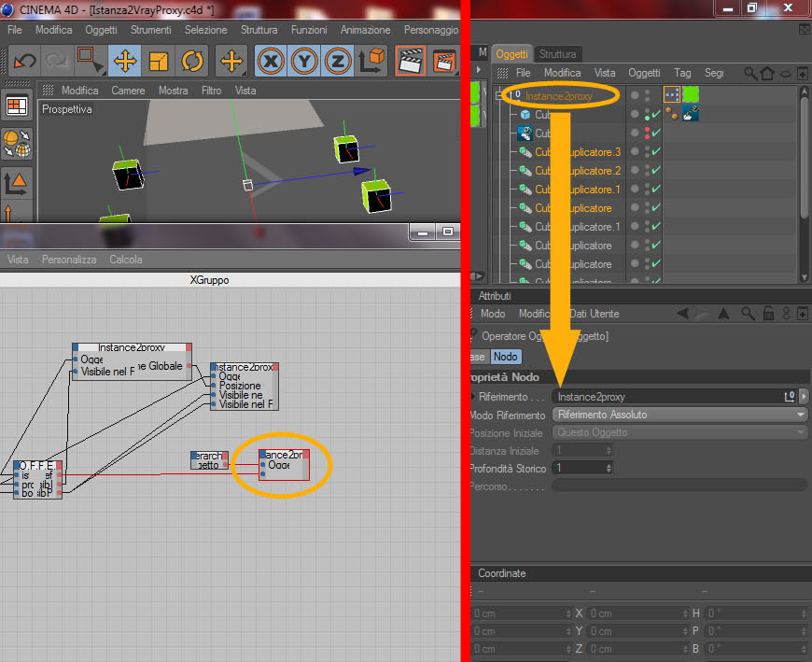
Task: Open the Animazione menu
Action: point(365,30)
